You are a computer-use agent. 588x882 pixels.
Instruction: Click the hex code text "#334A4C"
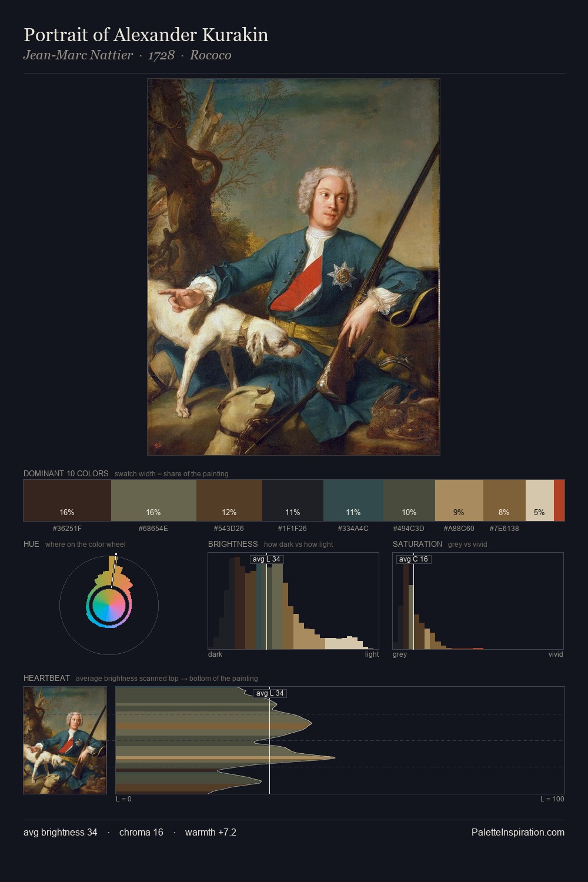pos(353,529)
